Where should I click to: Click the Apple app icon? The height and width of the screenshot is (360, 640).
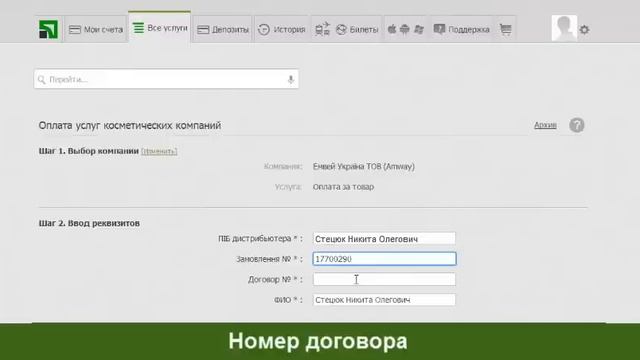tap(392, 29)
